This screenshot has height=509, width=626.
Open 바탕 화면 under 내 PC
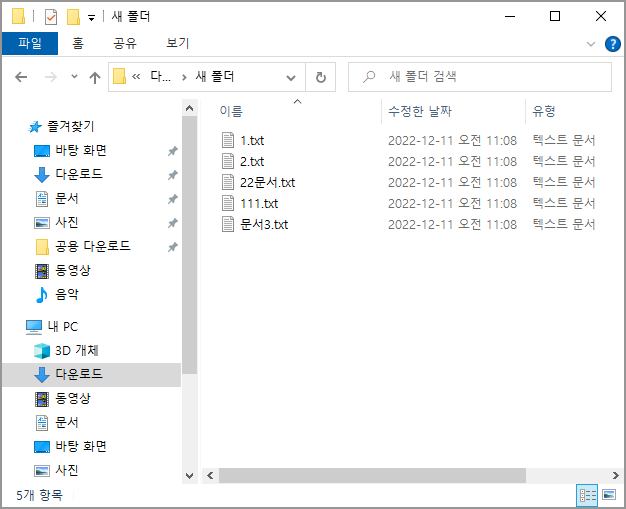[81, 446]
